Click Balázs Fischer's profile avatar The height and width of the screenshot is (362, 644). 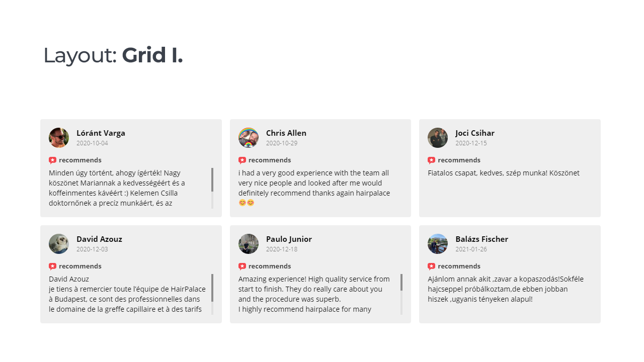438,244
